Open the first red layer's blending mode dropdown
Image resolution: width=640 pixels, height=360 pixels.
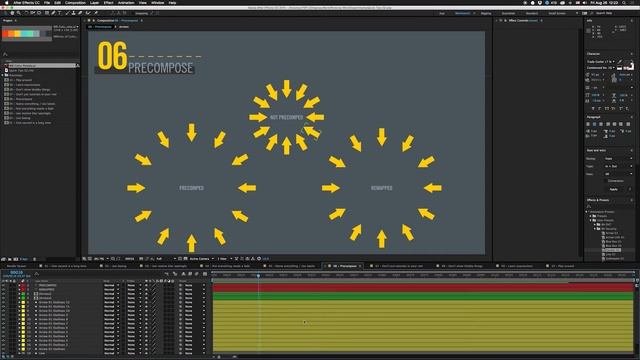point(111,285)
